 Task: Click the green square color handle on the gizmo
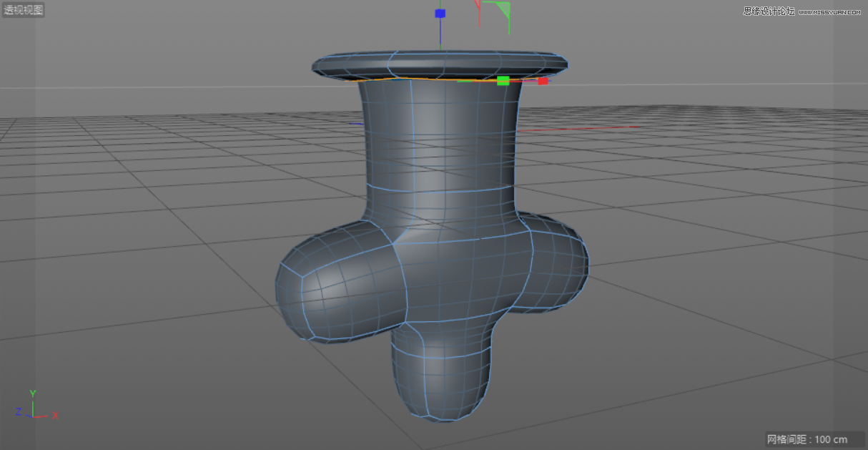pos(503,81)
